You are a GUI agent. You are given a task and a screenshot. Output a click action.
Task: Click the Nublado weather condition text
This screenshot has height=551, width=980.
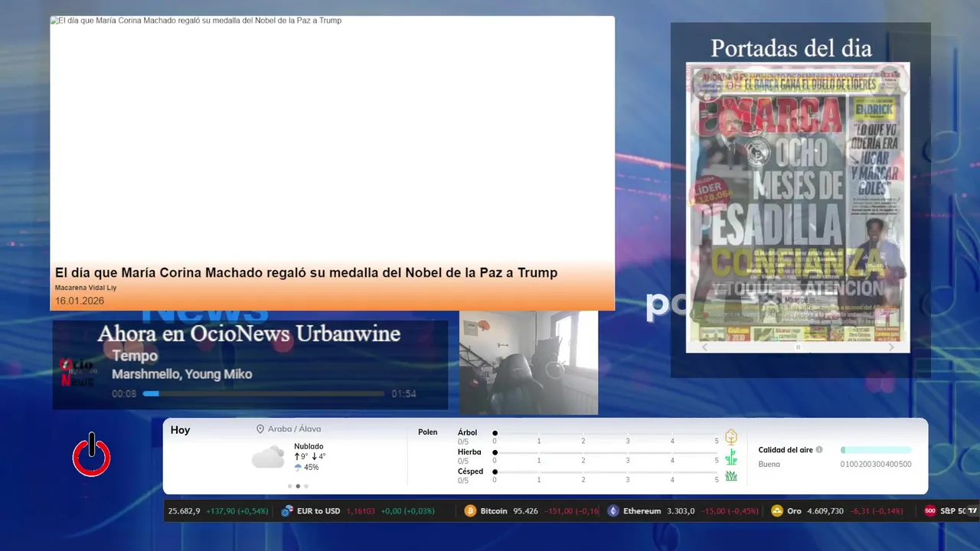309,446
